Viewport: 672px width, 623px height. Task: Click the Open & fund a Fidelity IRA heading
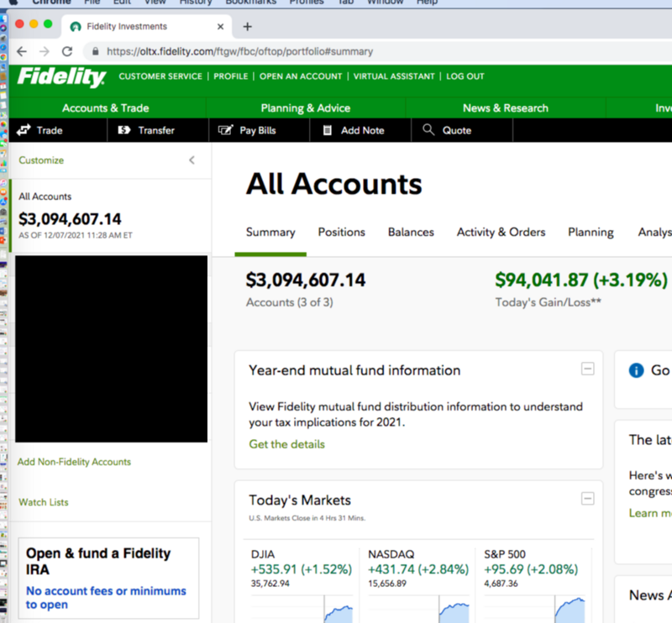click(98, 562)
